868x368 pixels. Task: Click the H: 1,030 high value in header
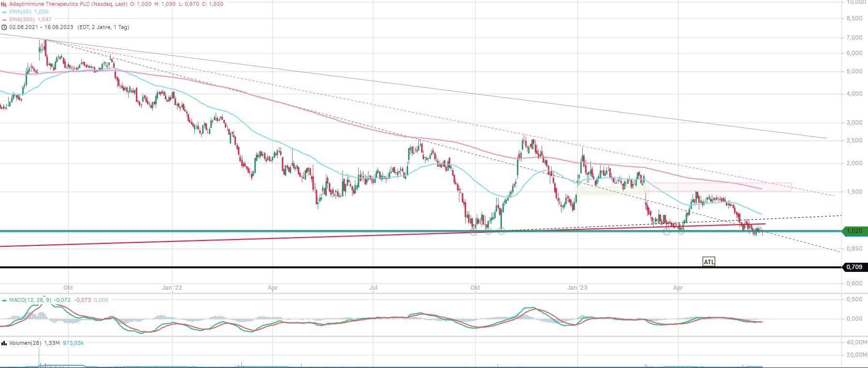165,4
